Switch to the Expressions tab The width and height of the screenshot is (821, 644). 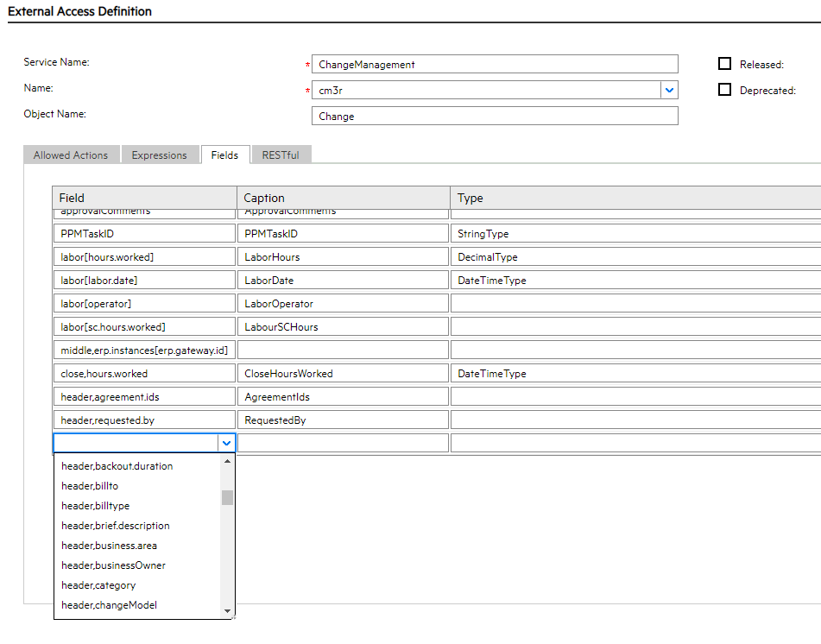pos(159,155)
